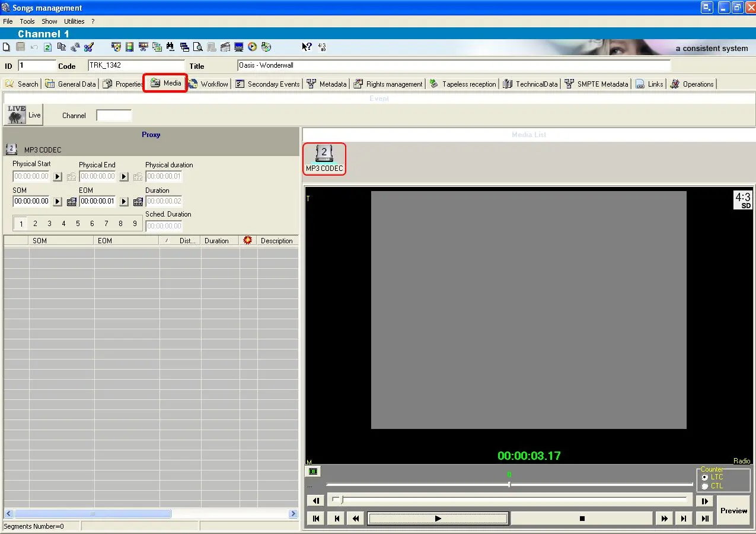
Task: Select the LTC counter radio button
Action: click(x=704, y=477)
